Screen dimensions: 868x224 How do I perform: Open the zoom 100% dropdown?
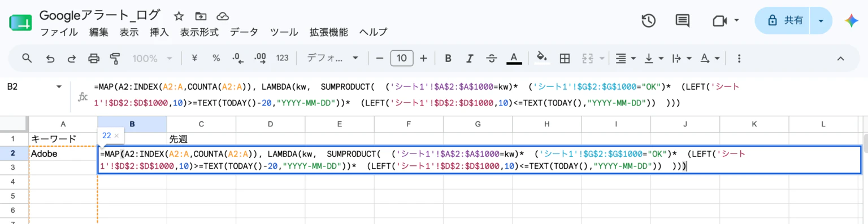153,58
